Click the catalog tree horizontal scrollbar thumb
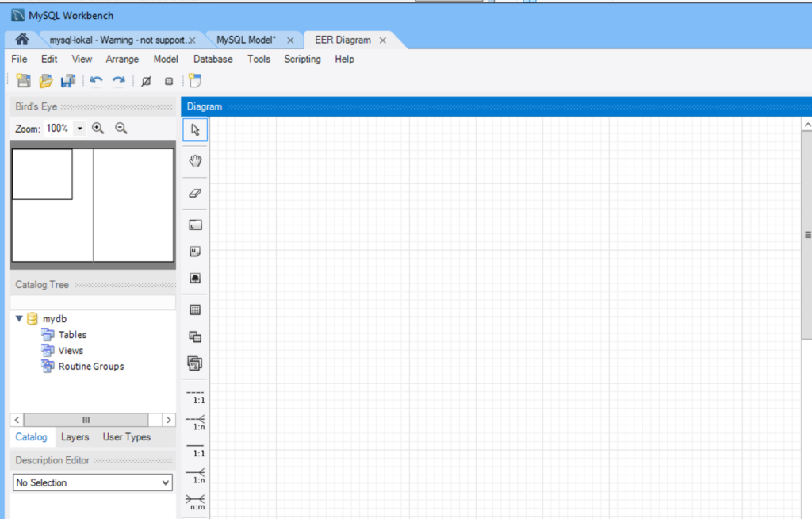 [x=86, y=420]
